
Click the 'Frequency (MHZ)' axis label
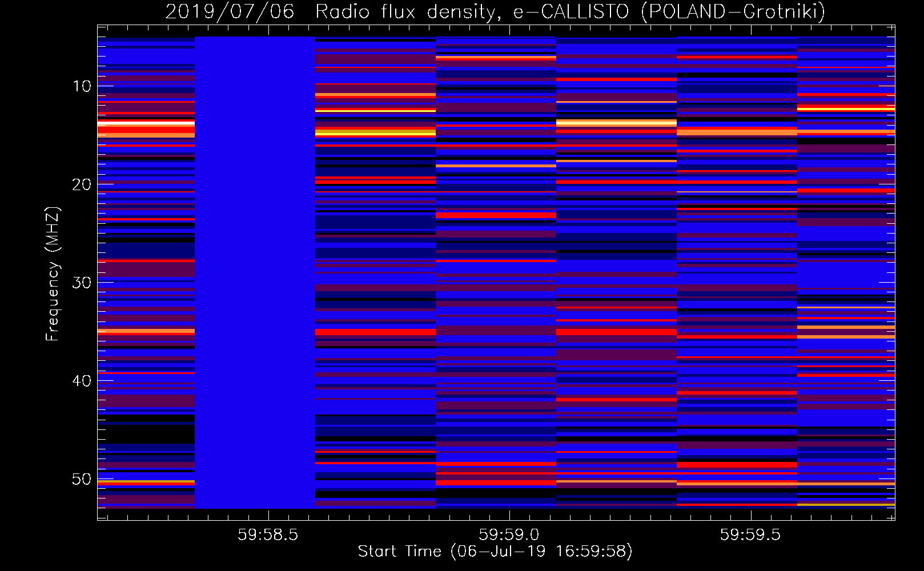pyautogui.click(x=53, y=274)
